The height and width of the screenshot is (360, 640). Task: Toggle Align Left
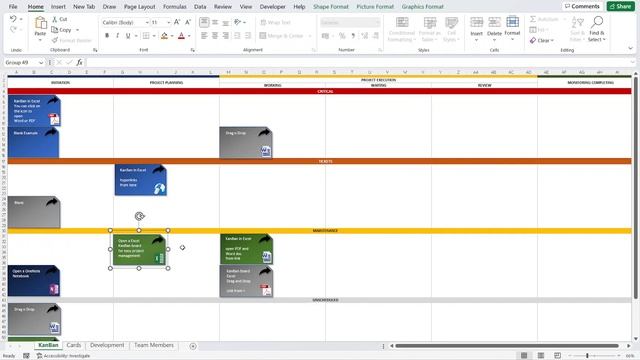click(x=204, y=36)
